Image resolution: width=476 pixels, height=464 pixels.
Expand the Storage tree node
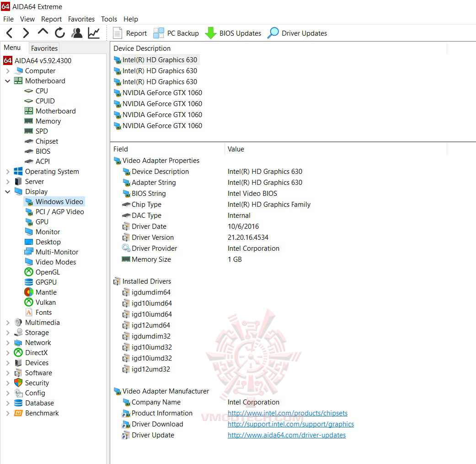[x=8, y=333]
